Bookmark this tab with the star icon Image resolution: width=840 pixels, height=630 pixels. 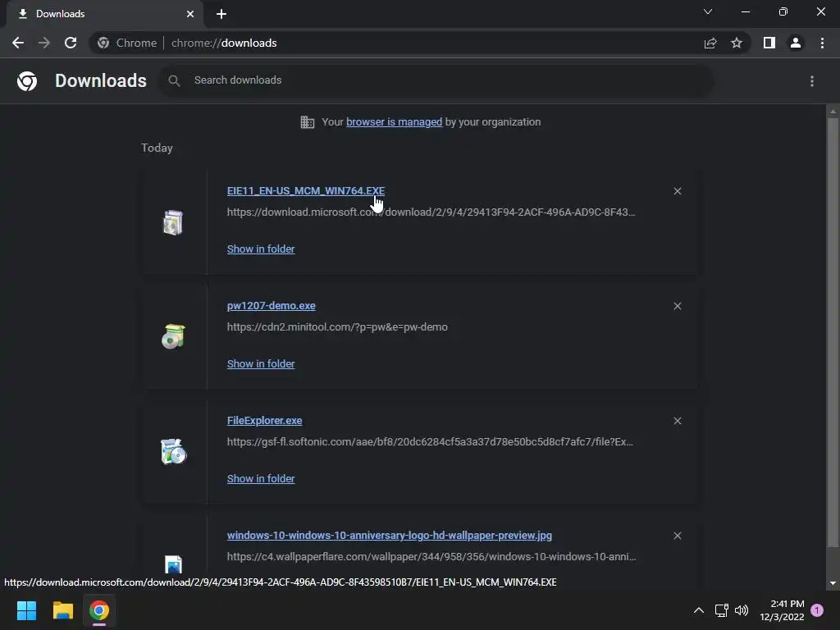(737, 43)
